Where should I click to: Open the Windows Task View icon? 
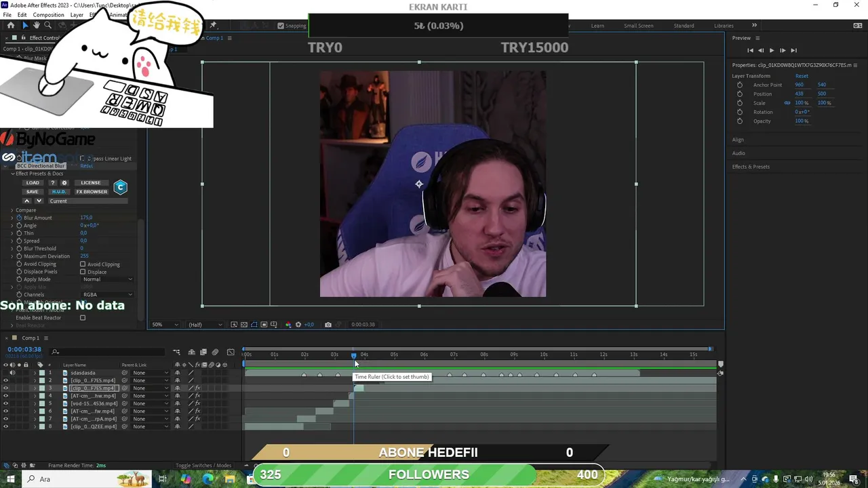click(x=163, y=479)
